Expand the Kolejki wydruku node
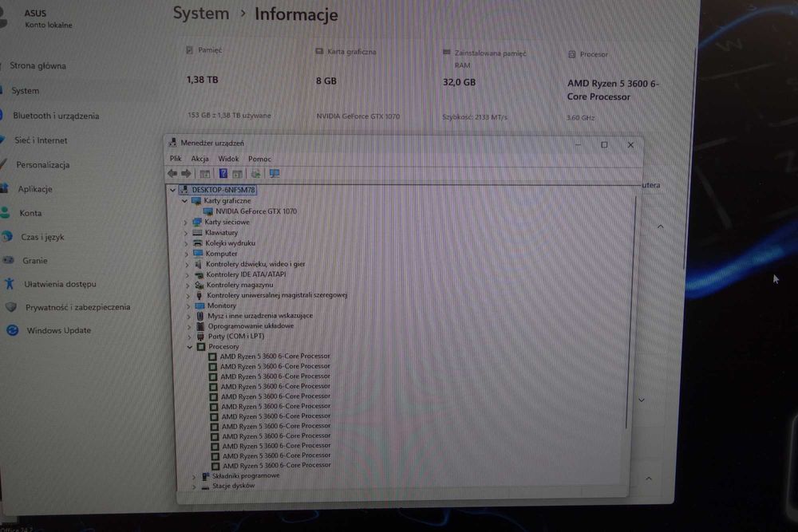This screenshot has width=798, height=532. pos(186,243)
